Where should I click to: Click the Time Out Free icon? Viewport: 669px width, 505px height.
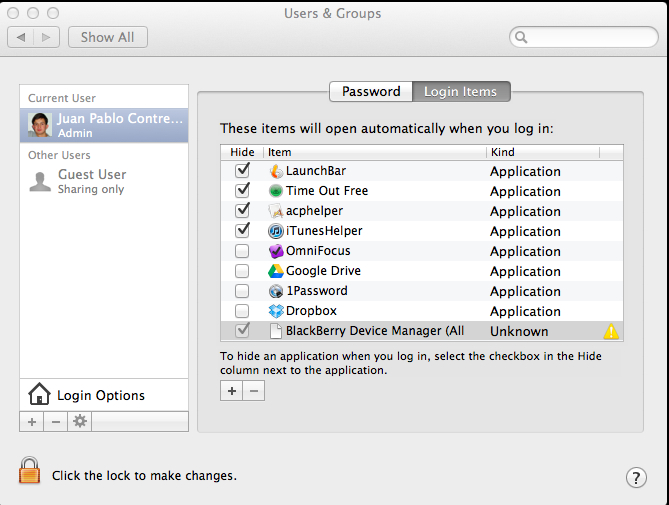pos(276,191)
